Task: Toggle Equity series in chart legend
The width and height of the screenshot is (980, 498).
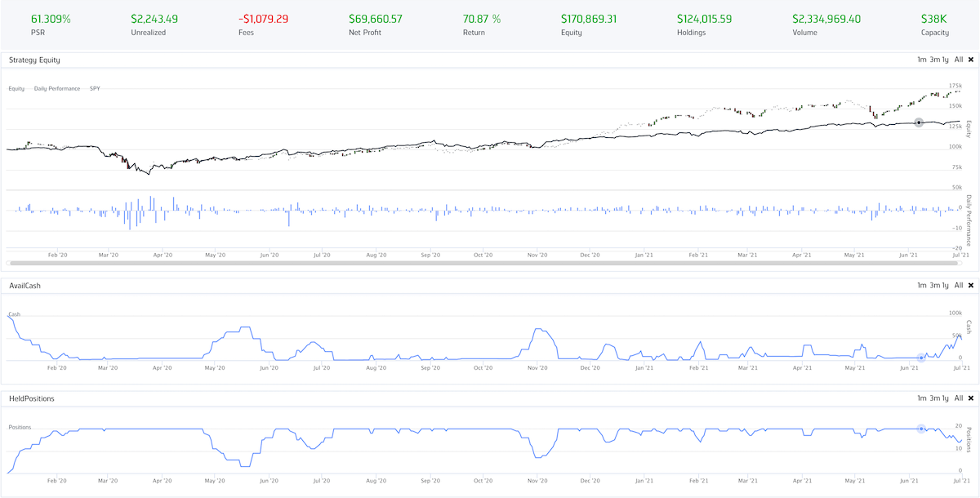Action: (x=16, y=88)
